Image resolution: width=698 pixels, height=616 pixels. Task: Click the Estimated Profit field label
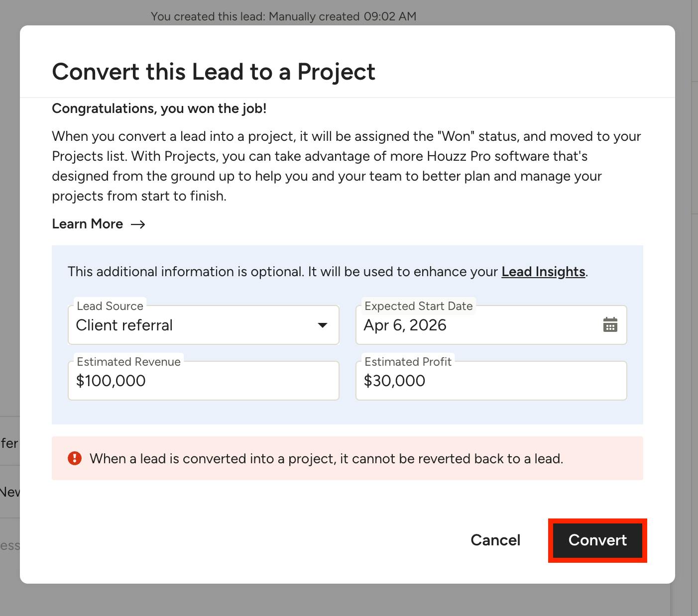(x=408, y=362)
